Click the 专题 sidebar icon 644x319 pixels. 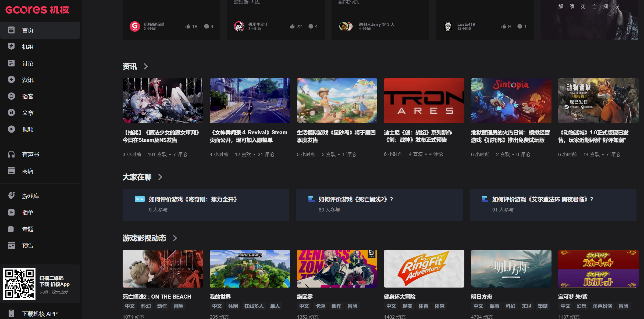(11, 229)
